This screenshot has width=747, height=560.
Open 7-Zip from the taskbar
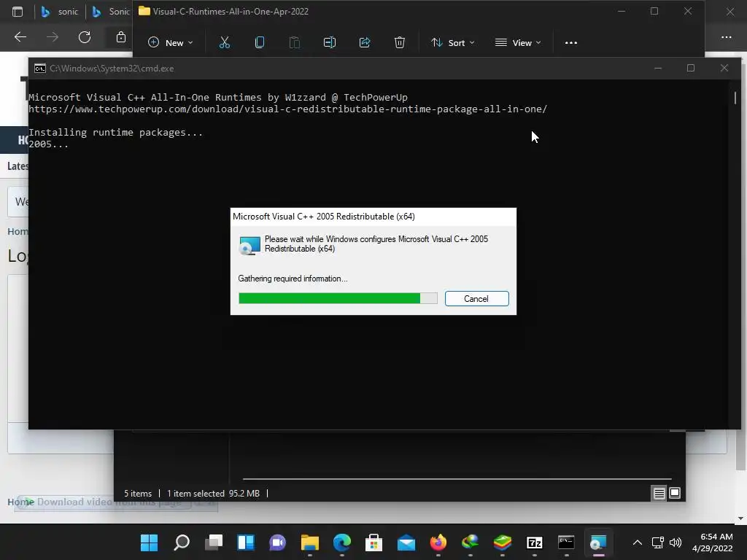(535, 542)
